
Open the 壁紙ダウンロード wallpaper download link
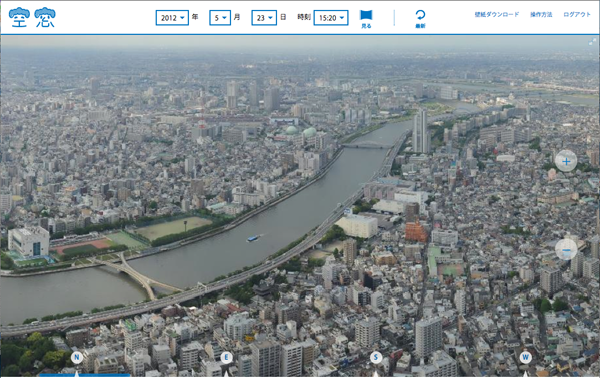497,15
